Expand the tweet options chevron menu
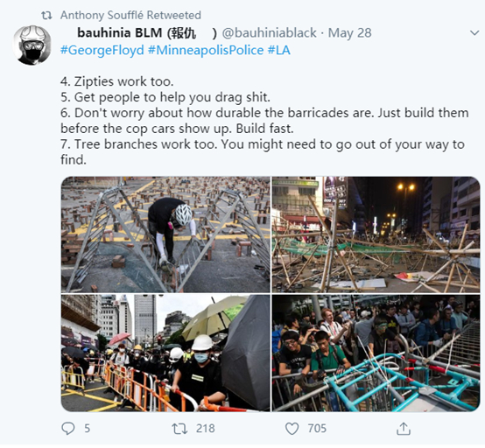This screenshot has height=448, width=485. [x=474, y=32]
